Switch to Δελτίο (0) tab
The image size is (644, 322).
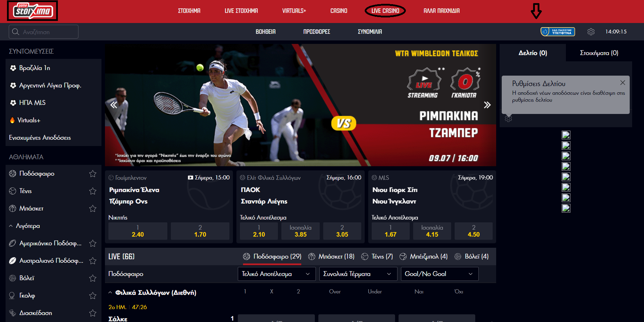[x=533, y=53]
